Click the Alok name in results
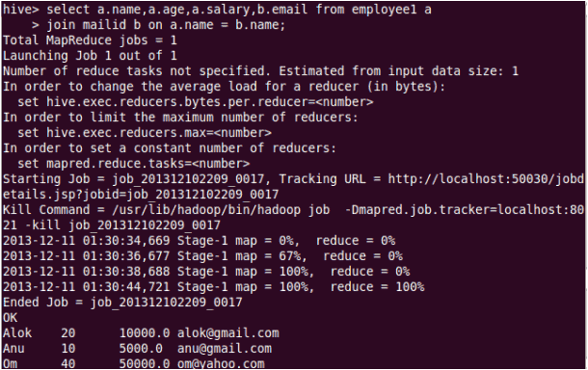 tap(17, 332)
